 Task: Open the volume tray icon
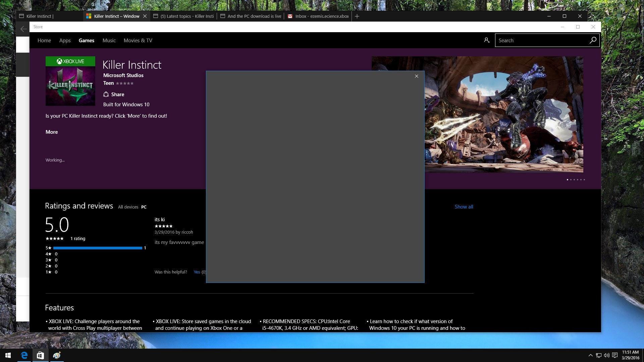pos(607,355)
